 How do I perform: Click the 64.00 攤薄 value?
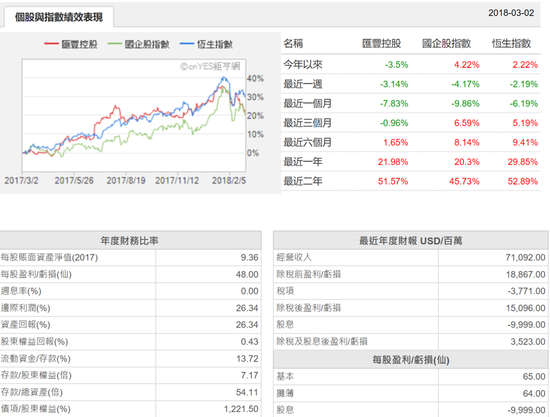click(x=534, y=394)
